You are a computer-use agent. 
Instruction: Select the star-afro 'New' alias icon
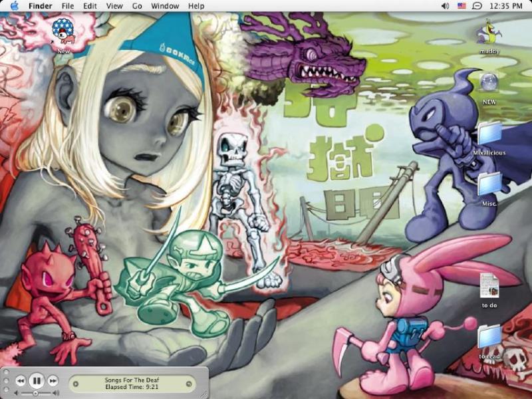(63, 31)
